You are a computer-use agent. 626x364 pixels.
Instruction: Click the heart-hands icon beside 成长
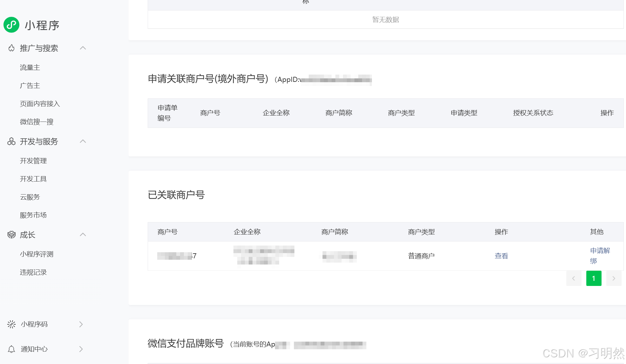(11, 235)
